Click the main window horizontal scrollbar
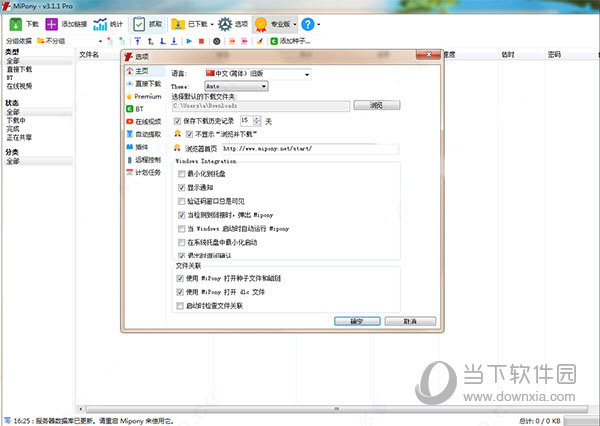Viewport: 600px width, 426px height. (336, 409)
